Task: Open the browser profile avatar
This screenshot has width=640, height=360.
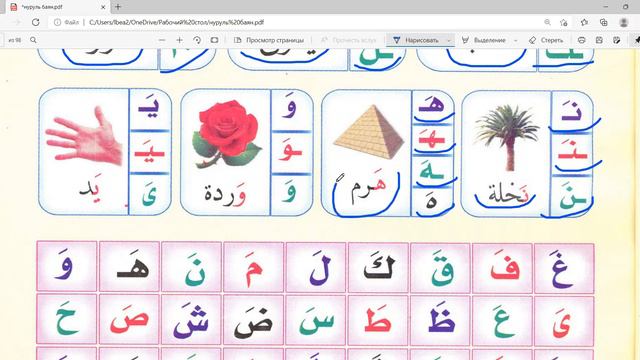Action: click(624, 22)
